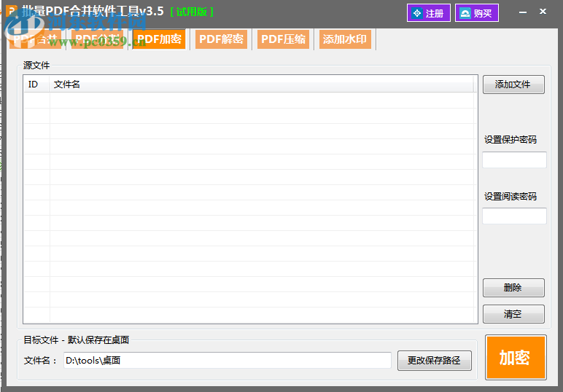The width and height of the screenshot is (563, 392).
Task: Click the D:\tools\桌面 path field
Action: pos(228,360)
